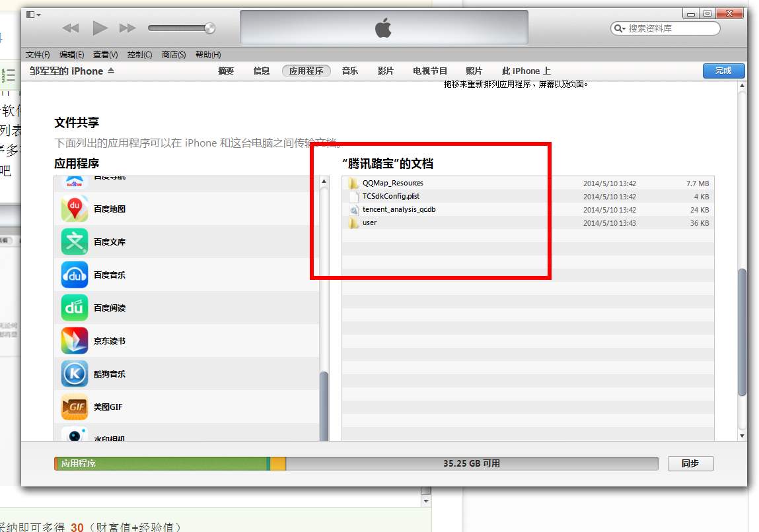The width and height of the screenshot is (759, 532).
Task: Select the 酷狗音乐 app icon
Action: (75, 374)
